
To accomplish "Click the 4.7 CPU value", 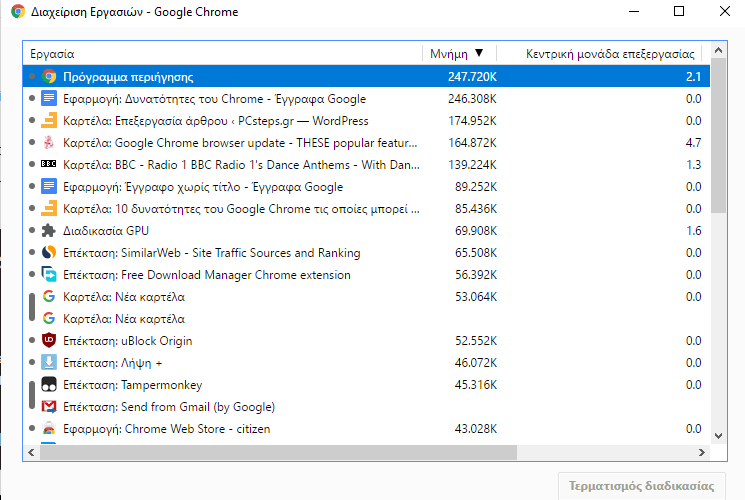I will click(693, 143).
